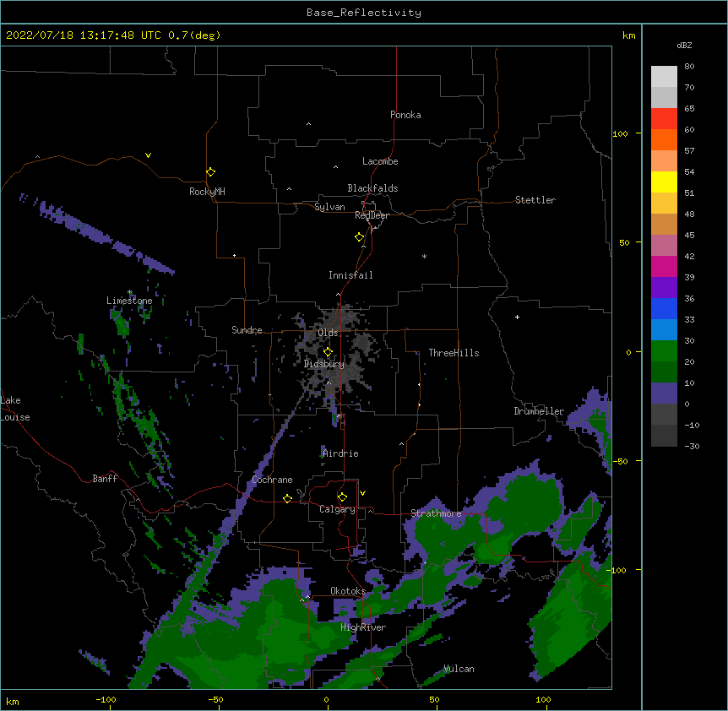Screen dimensions: 728x711
Task: Click the Ponoka city label
Action: tap(405, 115)
